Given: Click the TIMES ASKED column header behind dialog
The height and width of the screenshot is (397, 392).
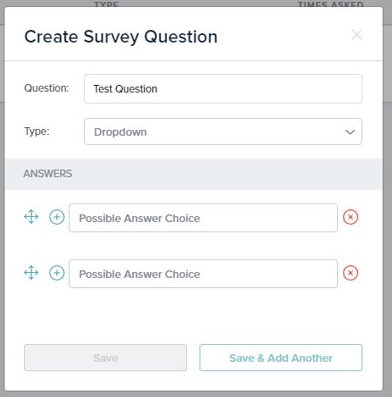Looking at the screenshot, I should 330,4.
